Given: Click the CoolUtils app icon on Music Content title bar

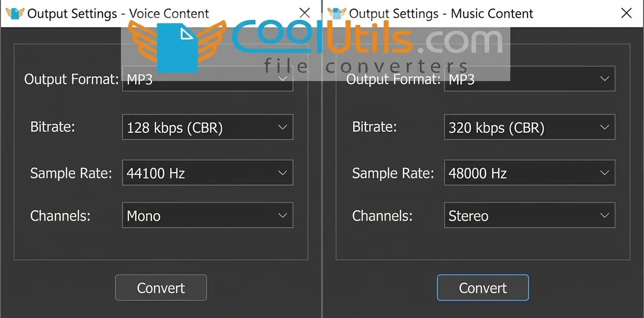Looking at the screenshot, I should click(x=338, y=12).
